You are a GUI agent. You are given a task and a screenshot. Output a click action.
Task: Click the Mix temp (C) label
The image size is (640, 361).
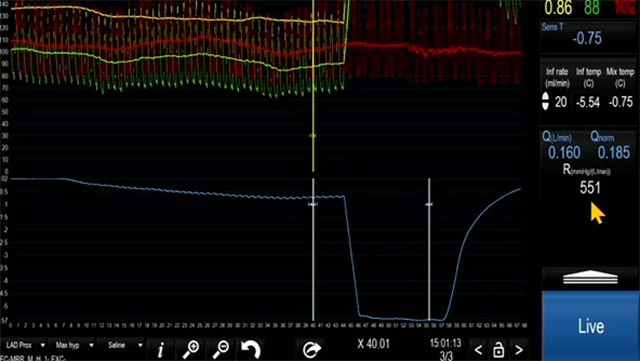point(620,78)
